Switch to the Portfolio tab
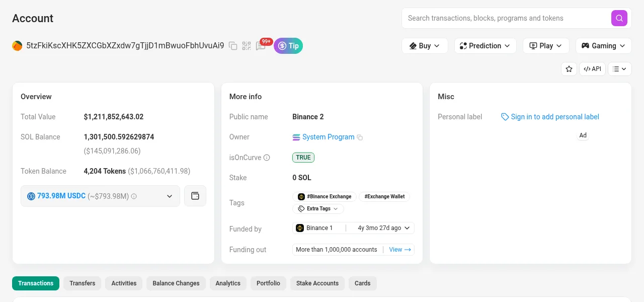The height and width of the screenshot is (302, 644). pos(268,283)
